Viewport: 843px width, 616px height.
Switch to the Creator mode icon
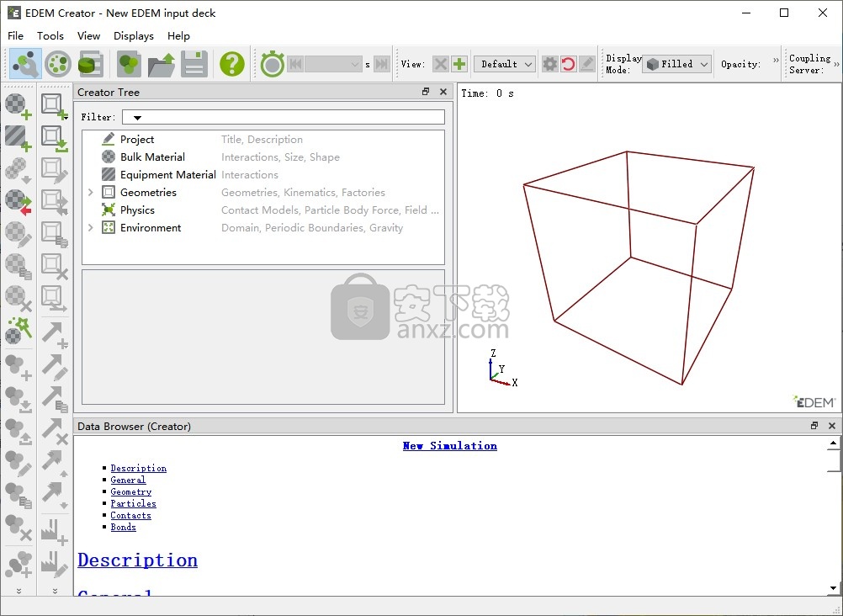(x=25, y=64)
